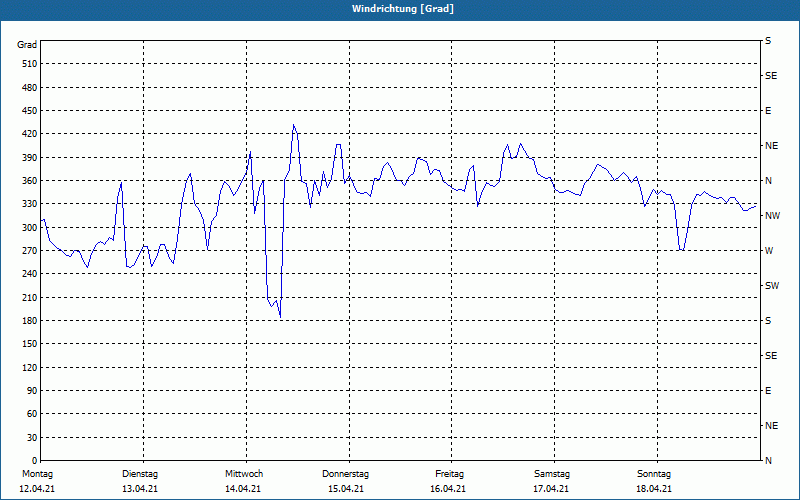Click the Windrichtung [Grad] chart title
Viewport: 800px width, 500px height.
pos(403,9)
